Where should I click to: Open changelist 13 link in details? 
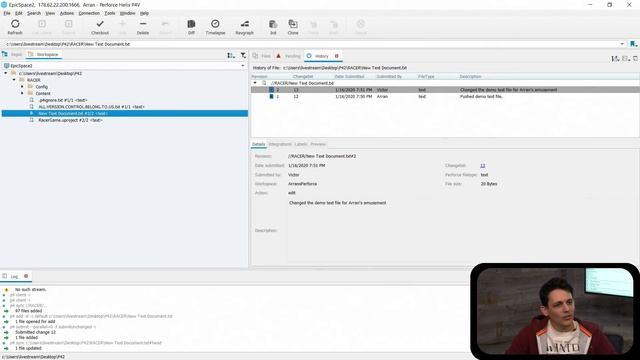[483, 165]
